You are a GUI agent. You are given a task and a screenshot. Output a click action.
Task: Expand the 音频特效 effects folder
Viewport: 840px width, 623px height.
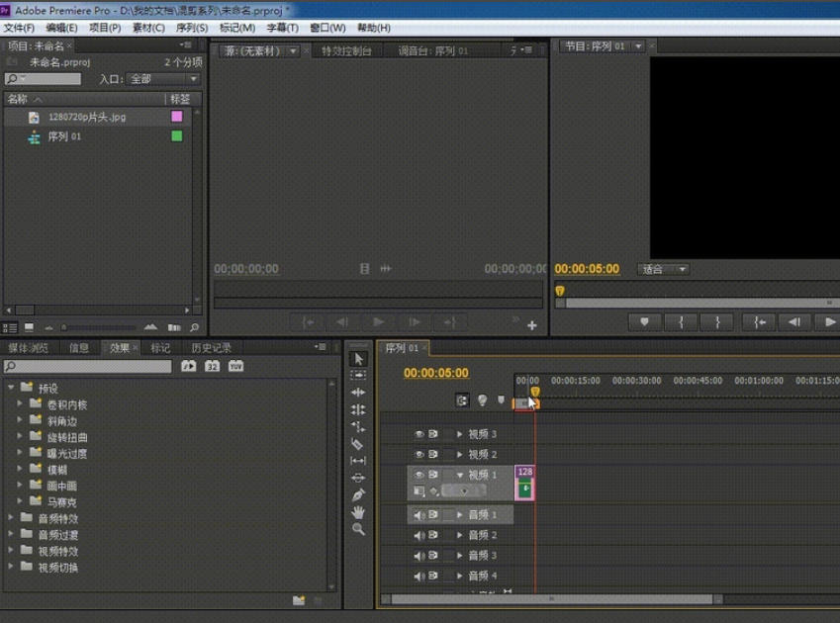[x=11, y=517]
